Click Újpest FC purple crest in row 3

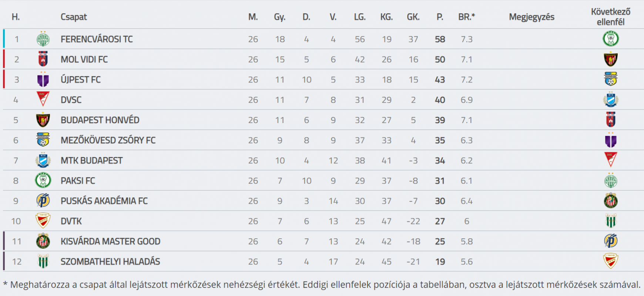[43, 79]
